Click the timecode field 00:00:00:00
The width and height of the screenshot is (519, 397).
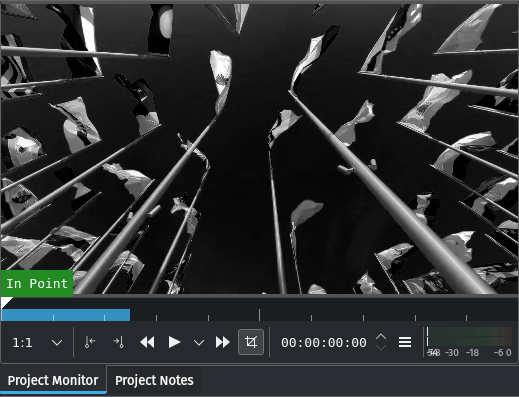(324, 342)
